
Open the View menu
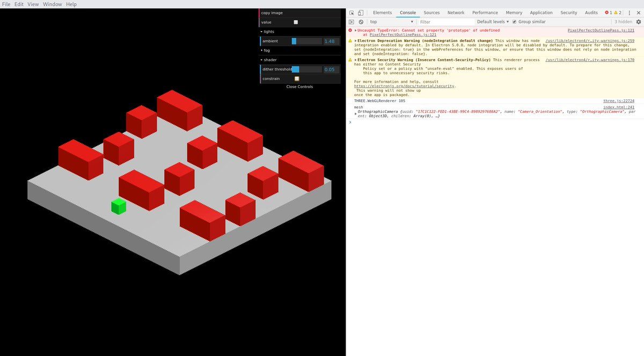(33, 4)
